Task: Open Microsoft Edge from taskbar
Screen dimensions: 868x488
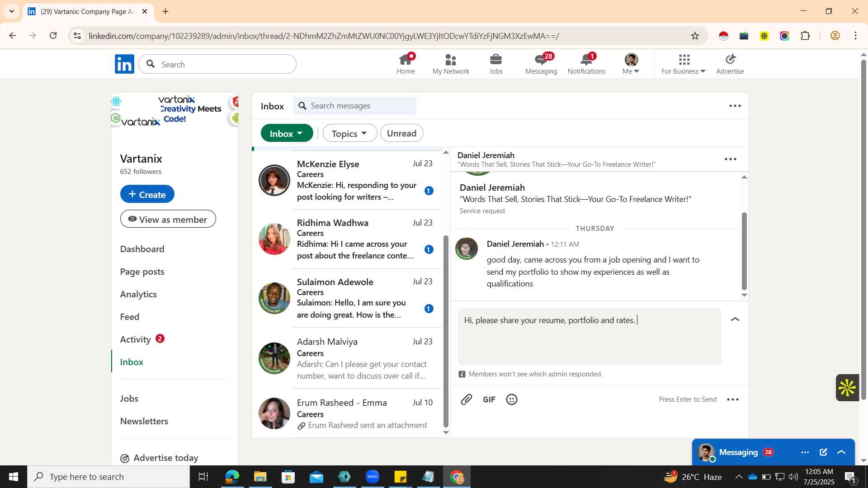Action: click(x=232, y=477)
